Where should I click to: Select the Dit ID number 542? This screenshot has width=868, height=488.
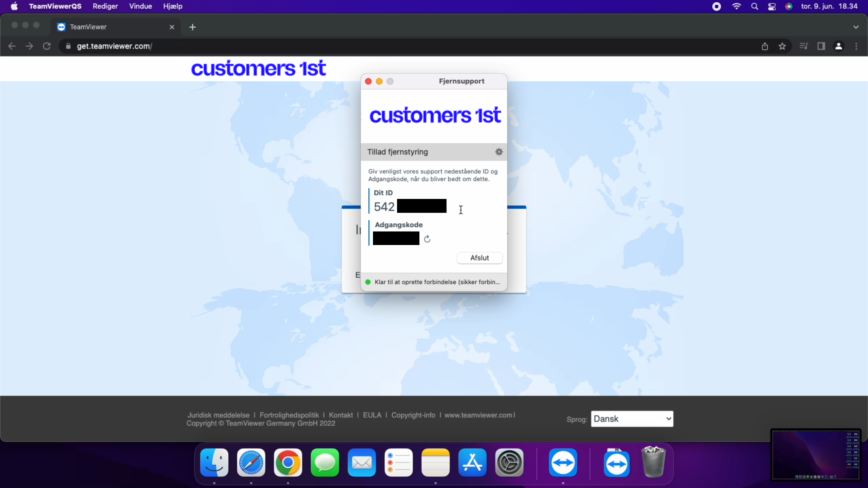tap(384, 207)
